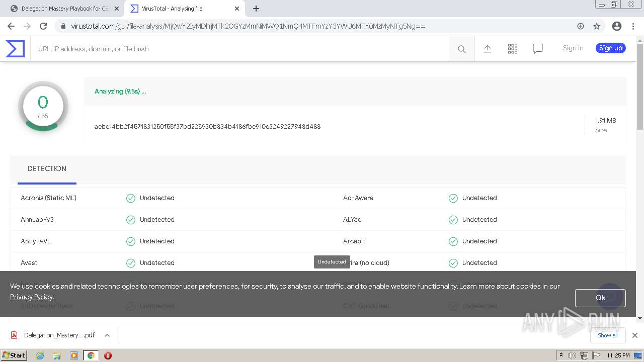Click the Avast engine name

(29, 263)
